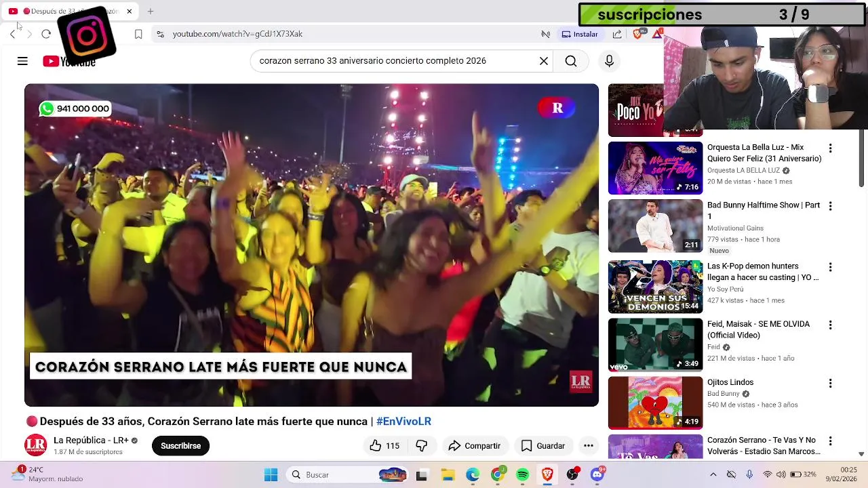The height and width of the screenshot is (488, 868).
Task: Open Ojitos Lindos video thumbnail
Action: tap(655, 403)
